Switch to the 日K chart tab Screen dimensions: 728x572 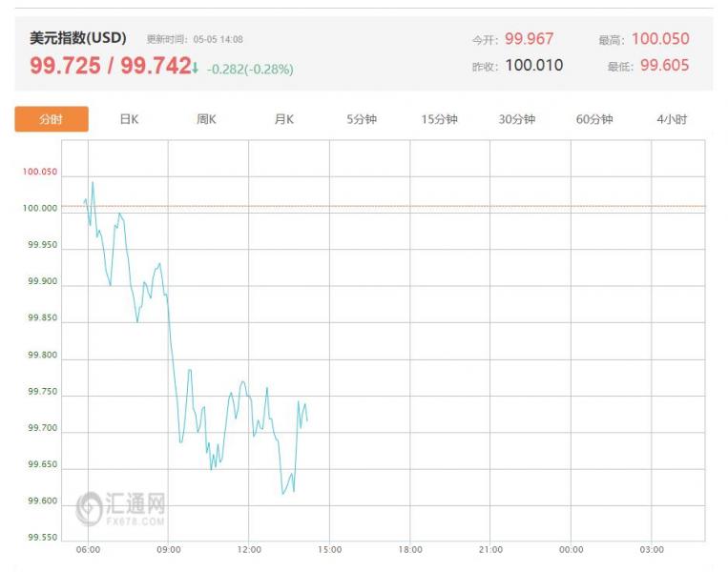[x=129, y=119]
